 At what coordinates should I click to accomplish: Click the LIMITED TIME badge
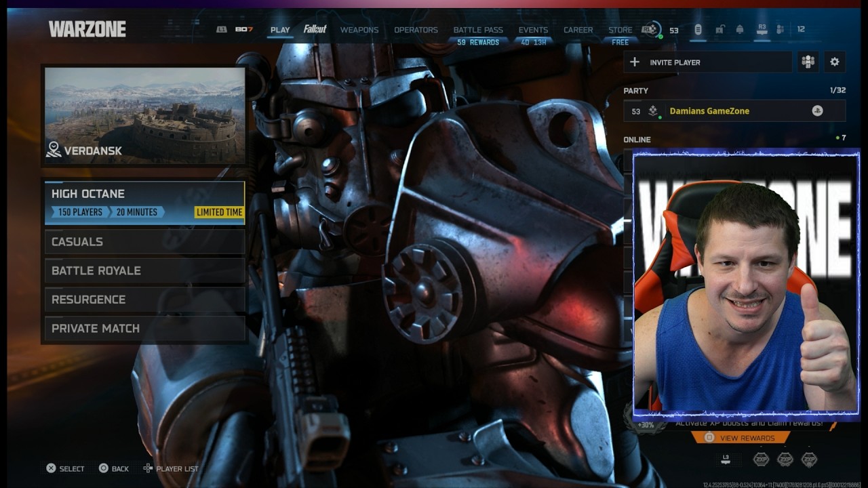tap(219, 212)
